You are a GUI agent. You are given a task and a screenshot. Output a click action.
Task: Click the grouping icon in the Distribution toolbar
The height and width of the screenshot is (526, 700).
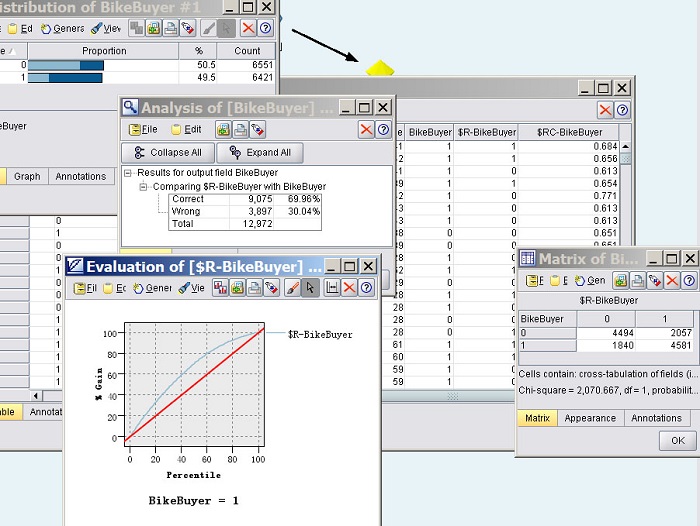pyautogui.click(x=137, y=29)
